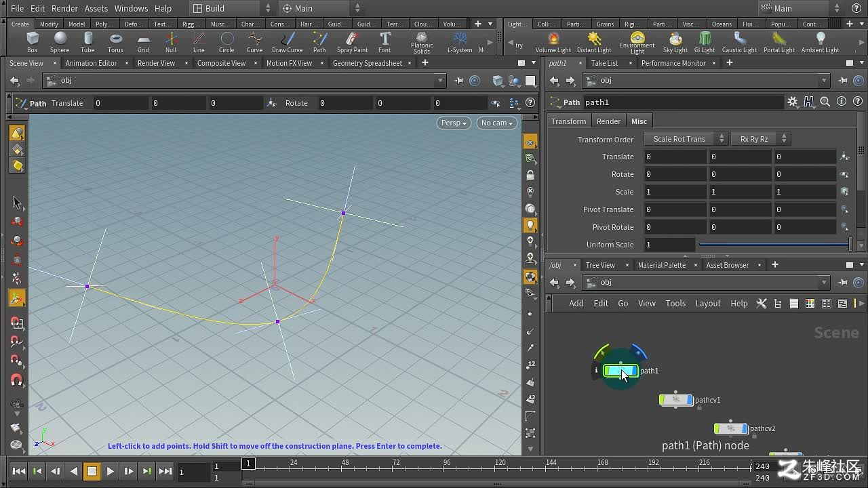Toggle pin on parameter pane
The height and width of the screenshot is (488, 868).
(x=843, y=81)
